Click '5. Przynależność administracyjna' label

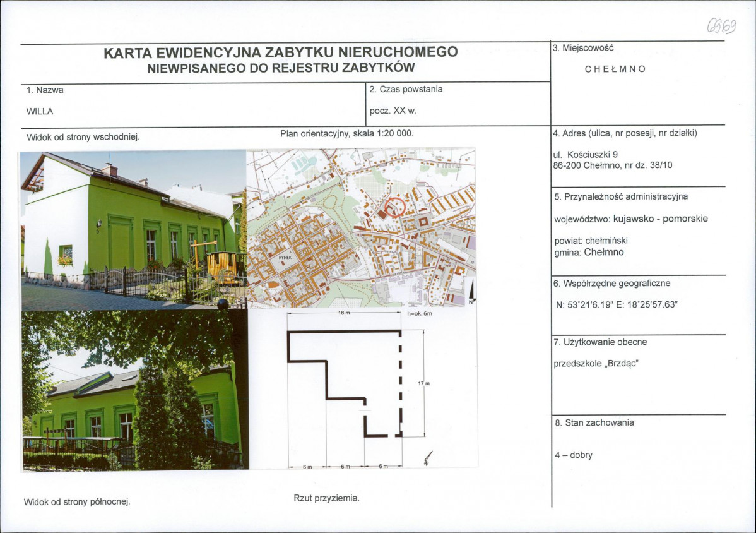point(621,197)
